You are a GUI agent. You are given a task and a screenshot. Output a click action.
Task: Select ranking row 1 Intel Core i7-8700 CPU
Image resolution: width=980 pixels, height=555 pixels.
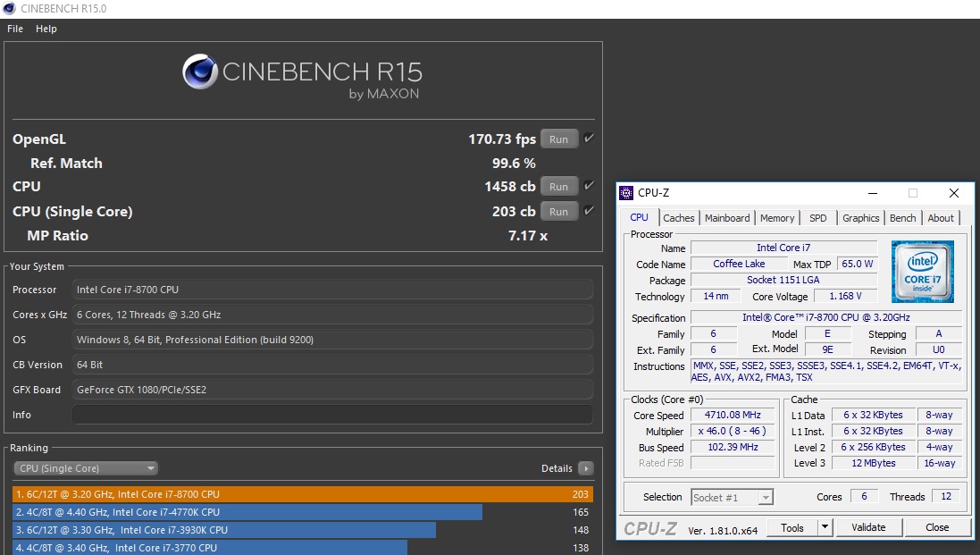[x=303, y=494]
